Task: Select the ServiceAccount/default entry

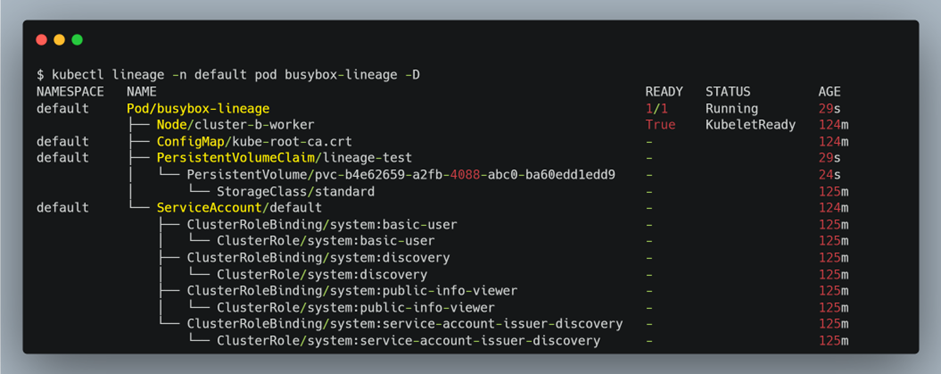Action: (239, 208)
